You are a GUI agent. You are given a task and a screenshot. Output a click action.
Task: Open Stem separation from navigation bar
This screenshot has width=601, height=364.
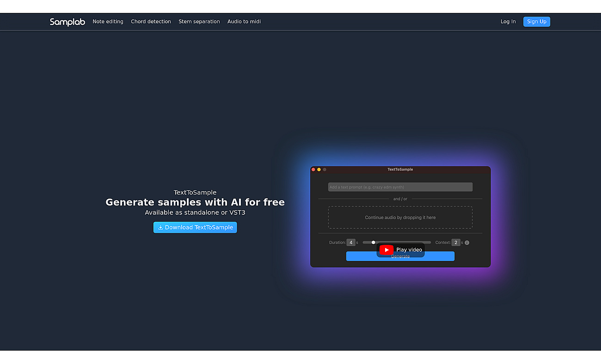tap(199, 22)
